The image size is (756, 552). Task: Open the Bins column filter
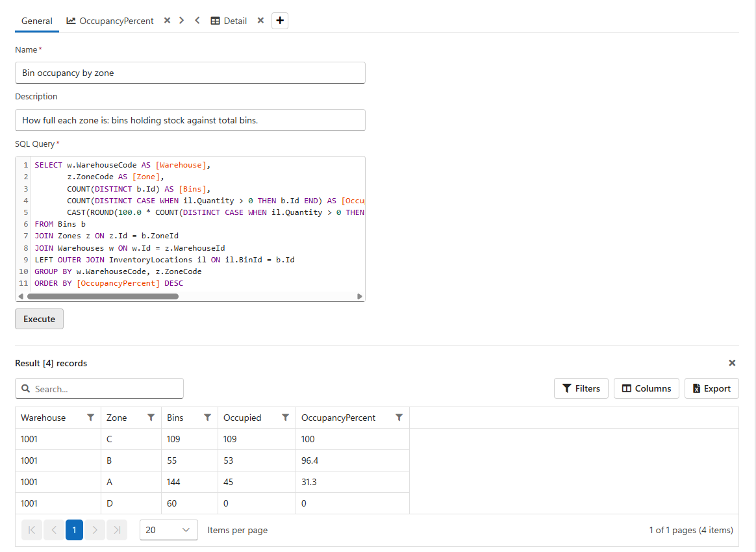(207, 418)
